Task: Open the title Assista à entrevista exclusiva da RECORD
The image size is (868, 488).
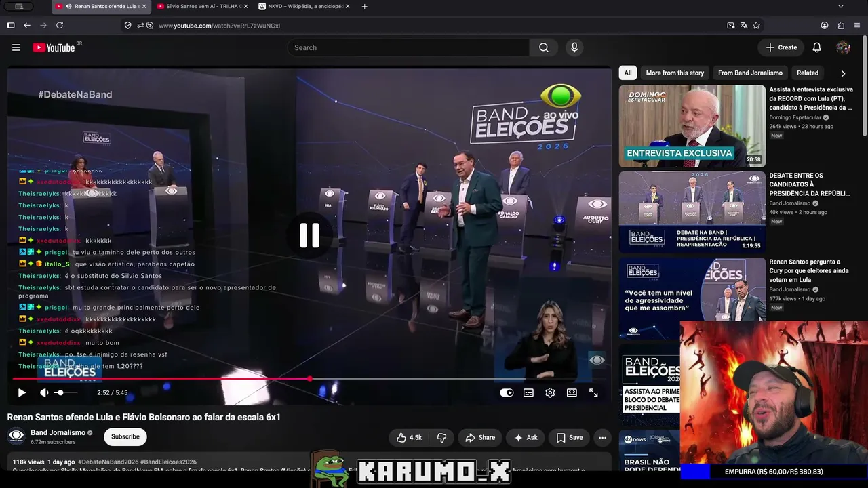Action: tap(811, 98)
